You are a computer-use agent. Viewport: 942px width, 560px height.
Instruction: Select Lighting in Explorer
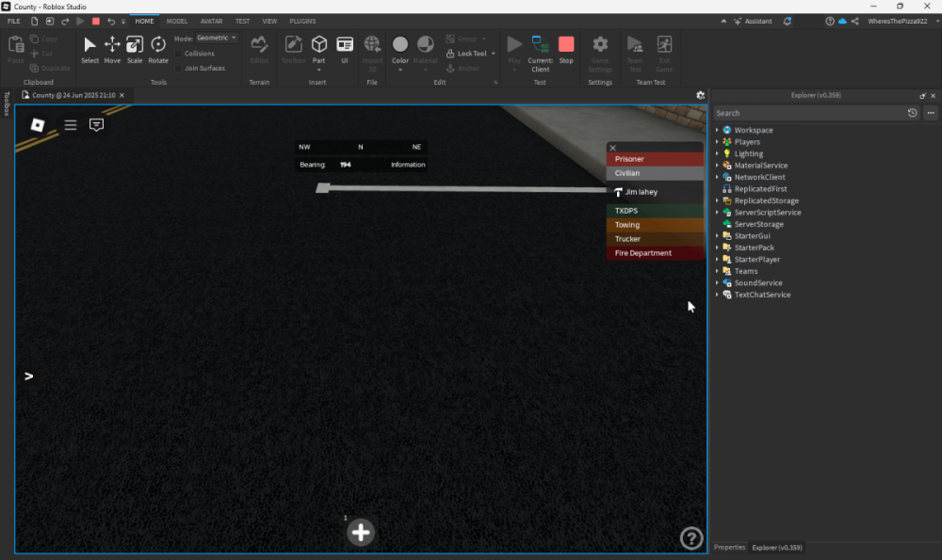pos(748,153)
